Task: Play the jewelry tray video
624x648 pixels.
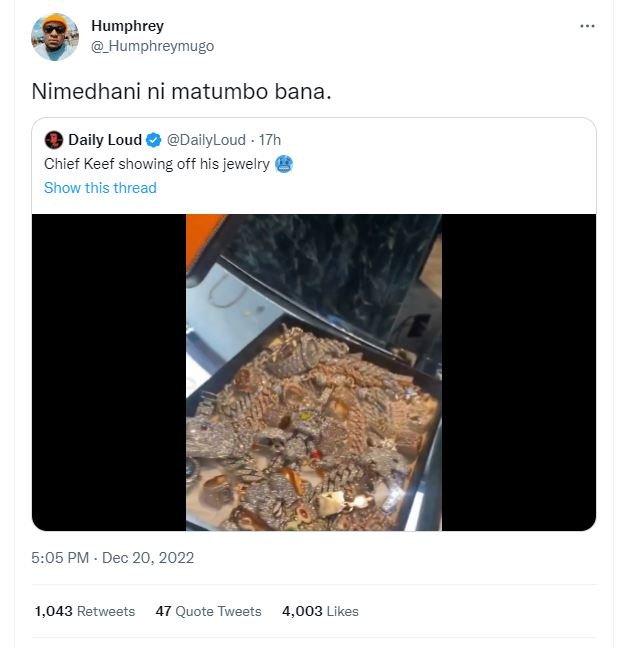Action: [313, 372]
